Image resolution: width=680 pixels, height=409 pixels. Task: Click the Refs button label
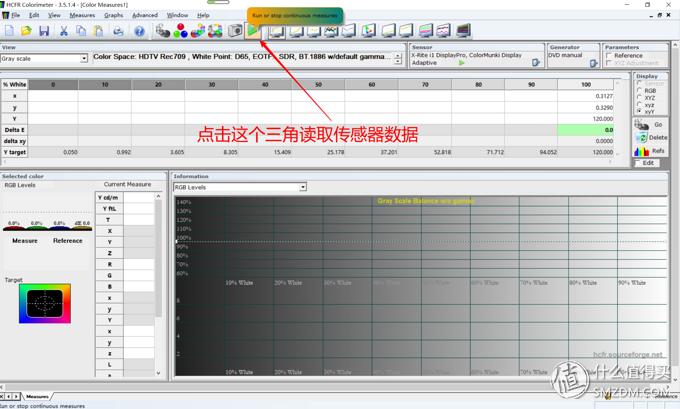coord(658,151)
